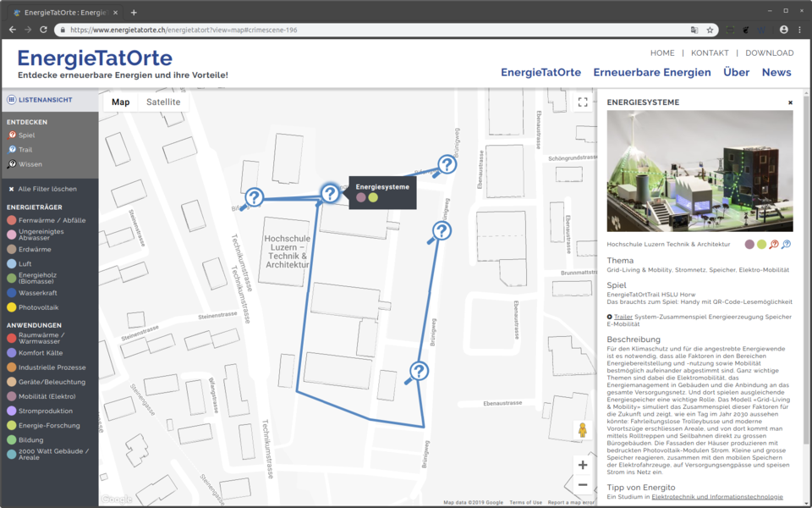Select the southern marker near Ebenaustrasse

point(419,371)
